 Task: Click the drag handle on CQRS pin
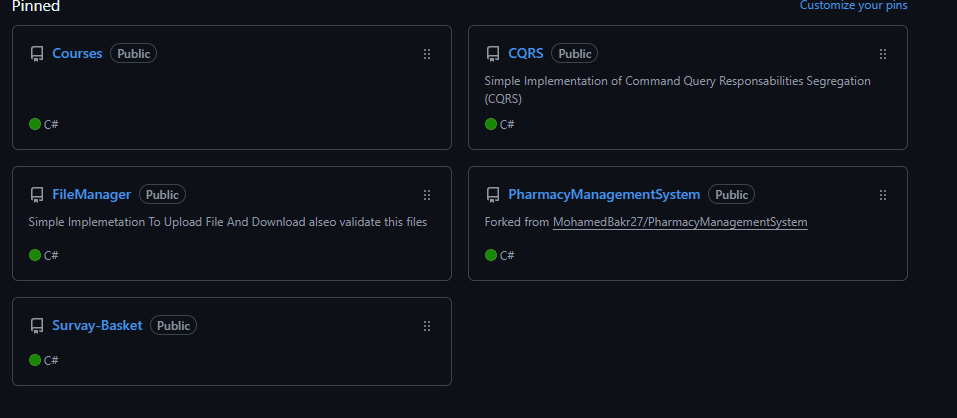click(883, 54)
